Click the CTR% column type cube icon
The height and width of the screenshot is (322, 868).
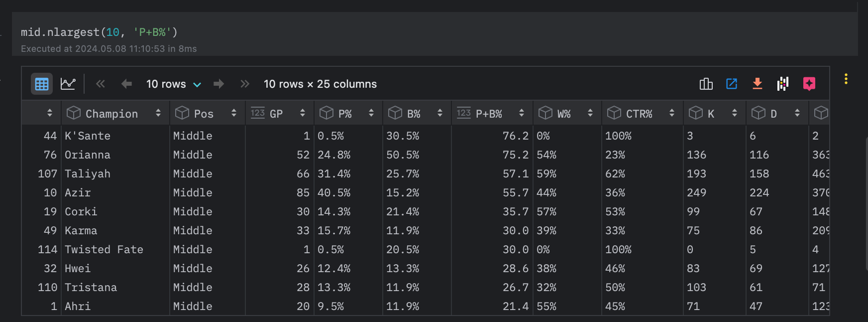[x=614, y=113]
